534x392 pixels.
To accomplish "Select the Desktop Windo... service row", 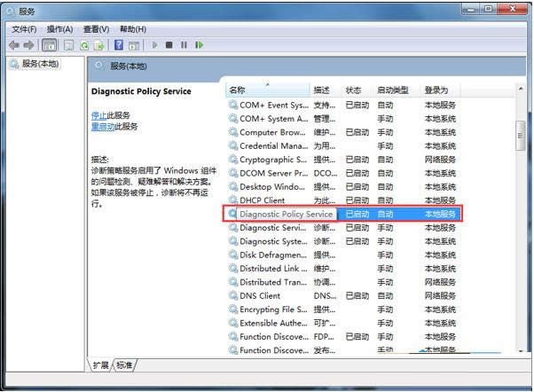I will (x=342, y=187).
